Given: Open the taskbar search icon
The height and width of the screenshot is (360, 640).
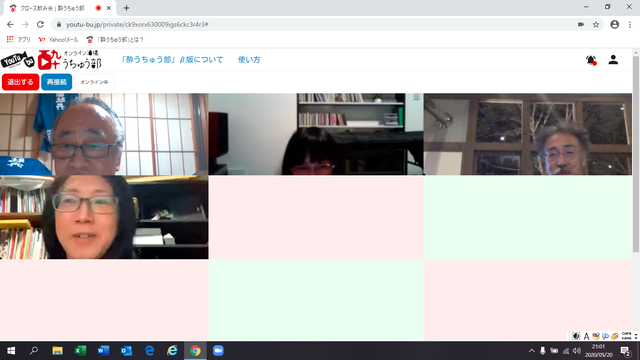Looking at the screenshot, I should [x=34, y=351].
